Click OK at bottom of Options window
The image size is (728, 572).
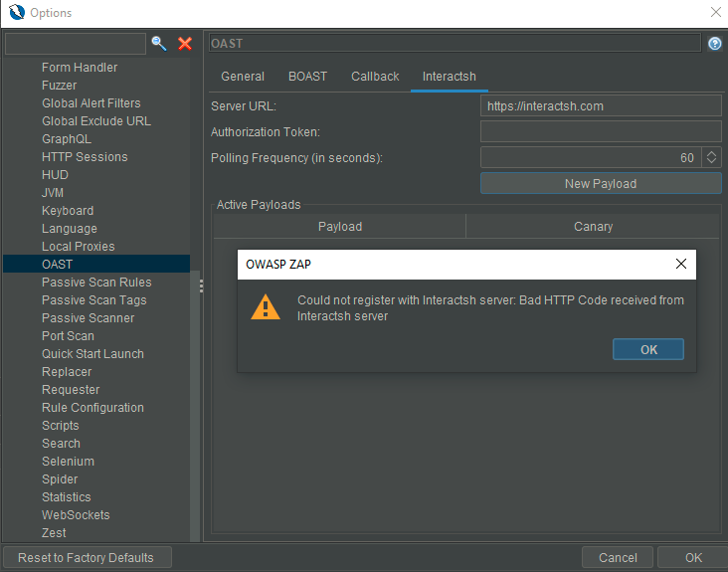pyautogui.click(x=693, y=557)
